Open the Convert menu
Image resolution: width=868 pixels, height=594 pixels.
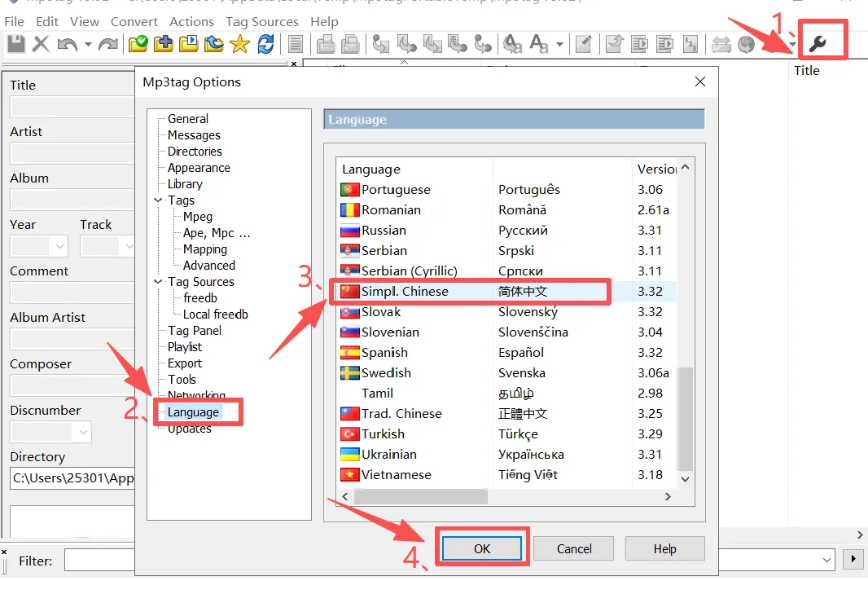(x=134, y=22)
